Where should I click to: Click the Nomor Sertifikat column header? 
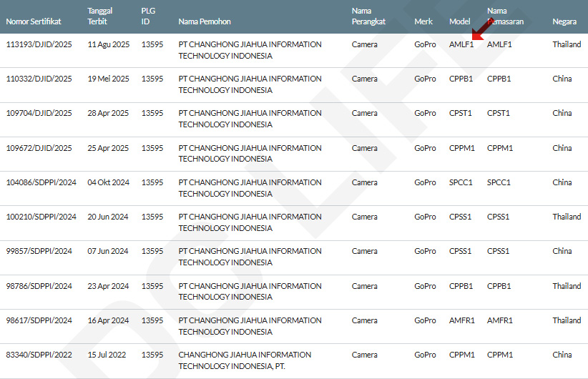pyautogui.click(x=34, y=21)
